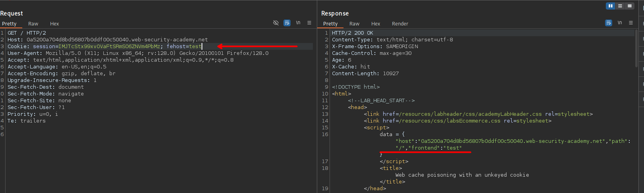Click the 'Sec-Fetch-Site: none' line
Image resolution: width=644 pixels, height=193 pixels.
(39, 101)
